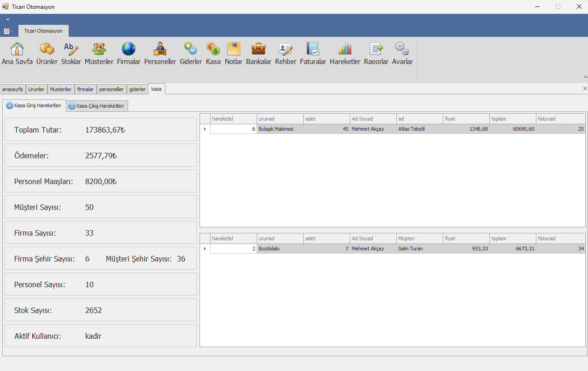
Task: Sort top grid by toplam column
Action: 513,119
